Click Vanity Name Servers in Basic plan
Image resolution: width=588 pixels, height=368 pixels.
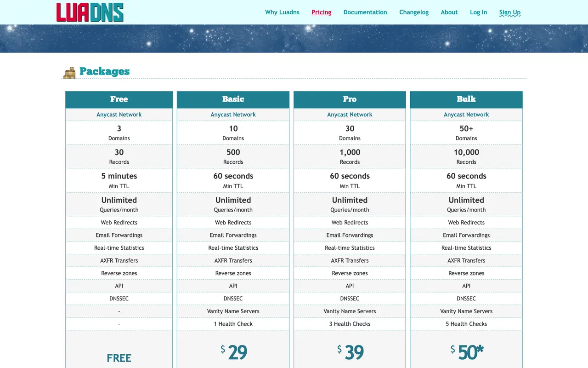pos(233,311)
